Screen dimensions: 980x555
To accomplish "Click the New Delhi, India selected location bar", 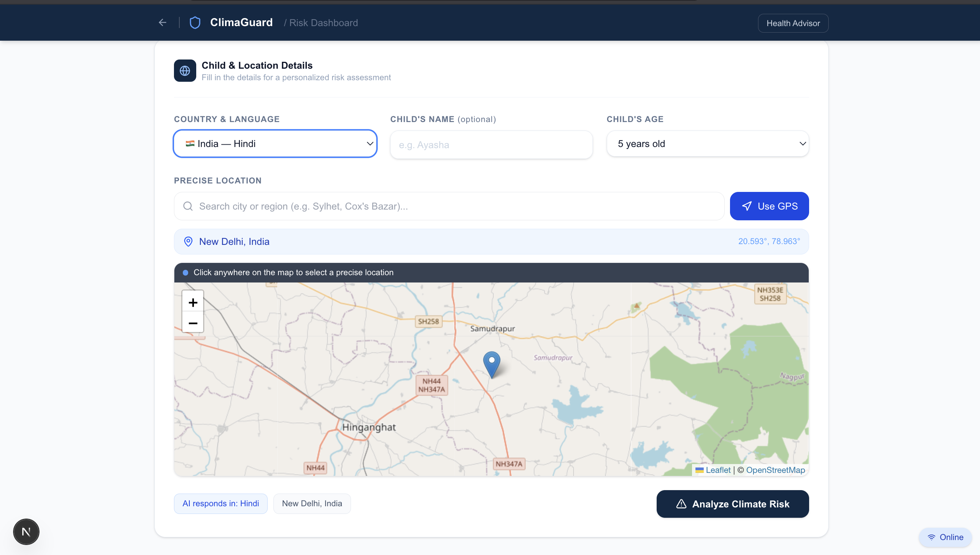I will point(491,241).
